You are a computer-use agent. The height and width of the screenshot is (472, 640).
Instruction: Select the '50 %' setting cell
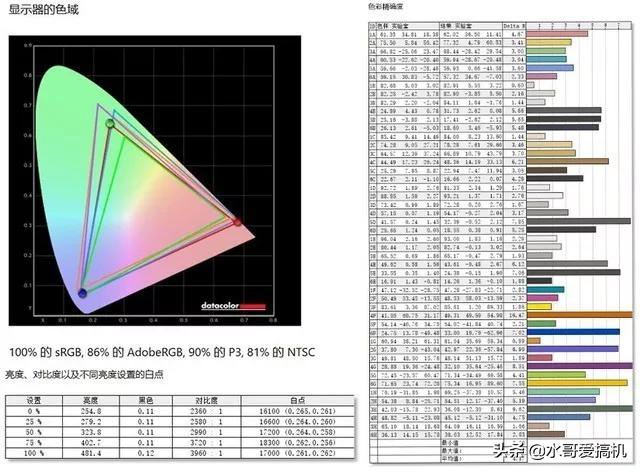tap(33, 432)
